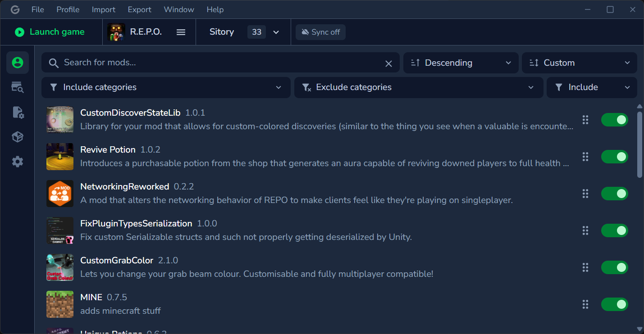
Task: Clear the mod search with X
Action: [x=388, y=63]
